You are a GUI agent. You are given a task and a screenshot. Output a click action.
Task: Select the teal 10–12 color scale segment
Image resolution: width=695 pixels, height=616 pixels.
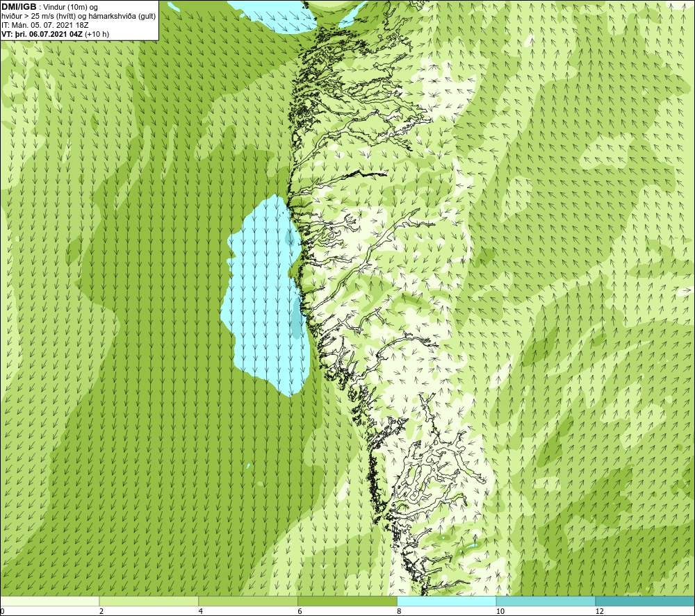[x=546, y=601]
